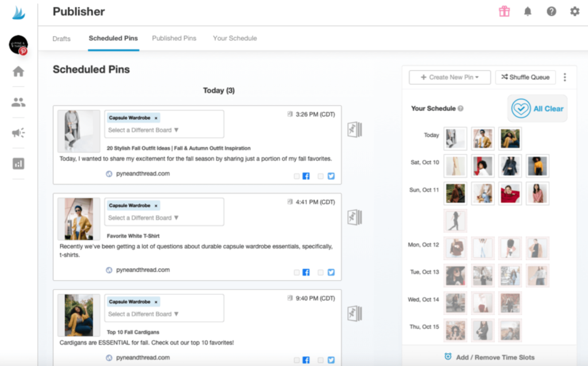Click the interval icon beside the 4:41 PM pin
This screenshot has height=366, width=588.
355,217
